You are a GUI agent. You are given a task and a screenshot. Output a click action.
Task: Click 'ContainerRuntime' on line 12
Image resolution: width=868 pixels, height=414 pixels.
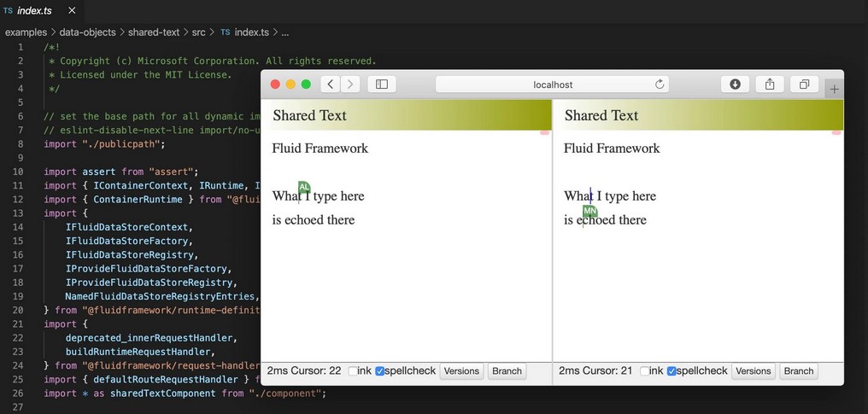pyautogui.click(x=138, y=200)
